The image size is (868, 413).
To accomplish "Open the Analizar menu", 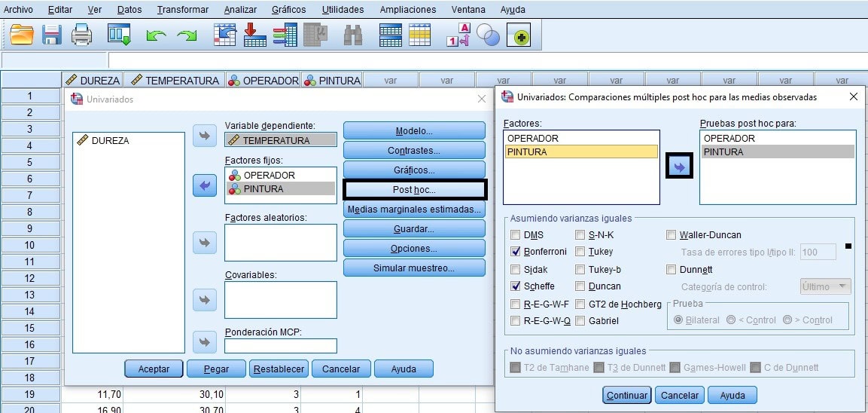I will coord(240,10).
